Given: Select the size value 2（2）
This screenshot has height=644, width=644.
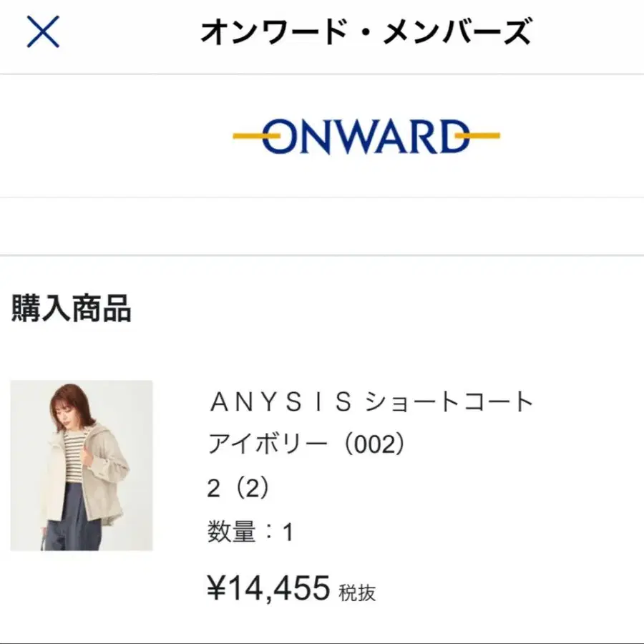Looking at the screenshot, I should pyautogui.click(x=238, y=489).
